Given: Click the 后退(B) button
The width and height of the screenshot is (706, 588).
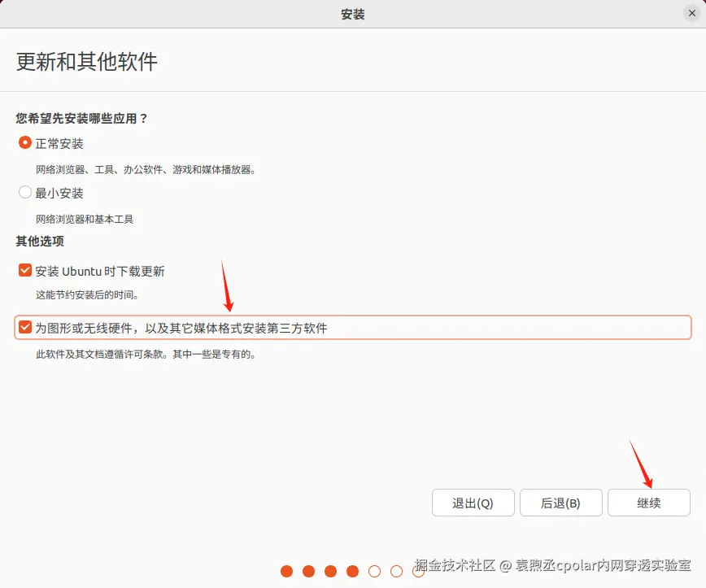Looking at the screenshot, I should pyautogui.click(x=560, y=503).
